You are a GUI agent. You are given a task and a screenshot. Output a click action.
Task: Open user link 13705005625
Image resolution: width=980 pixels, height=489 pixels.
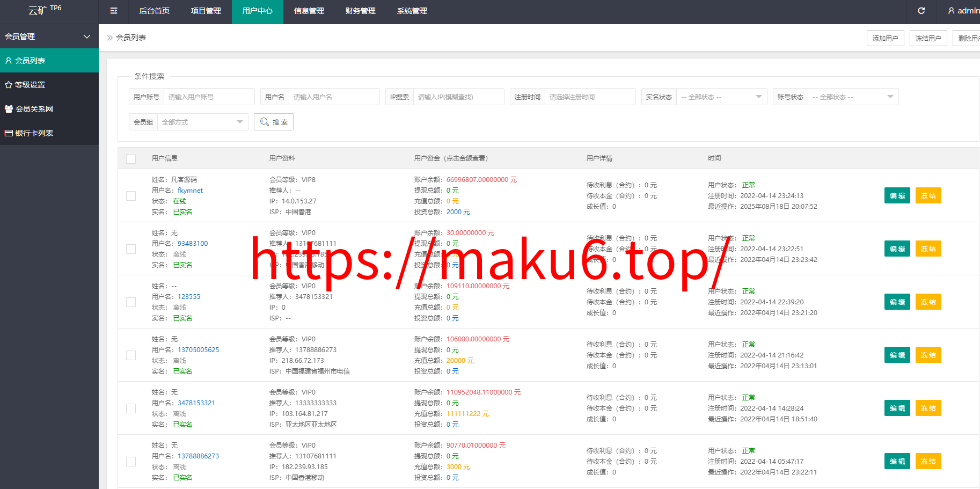[x=199, y=350]
